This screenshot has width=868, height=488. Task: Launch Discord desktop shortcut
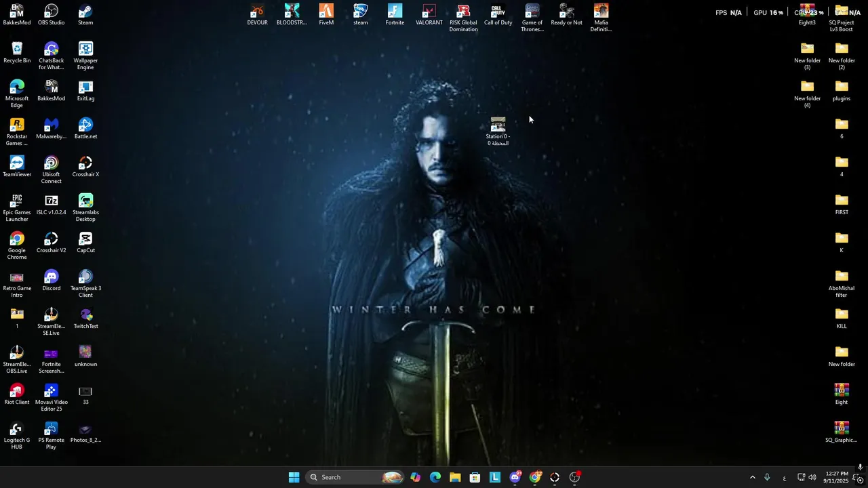(51, 281)
